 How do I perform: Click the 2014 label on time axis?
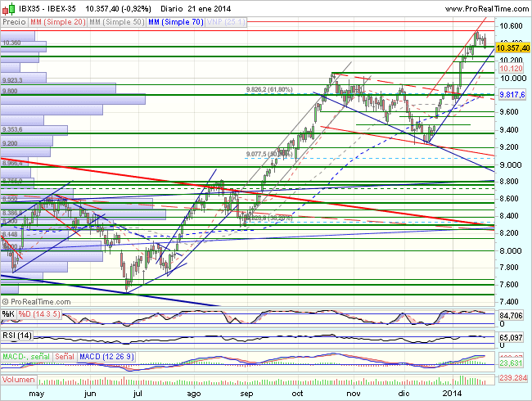point(453,394)
